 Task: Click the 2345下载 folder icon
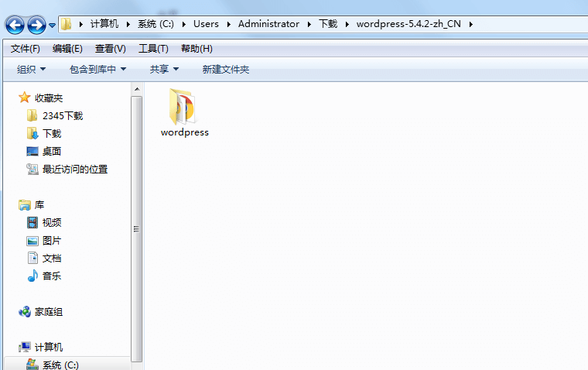point(32,115)
